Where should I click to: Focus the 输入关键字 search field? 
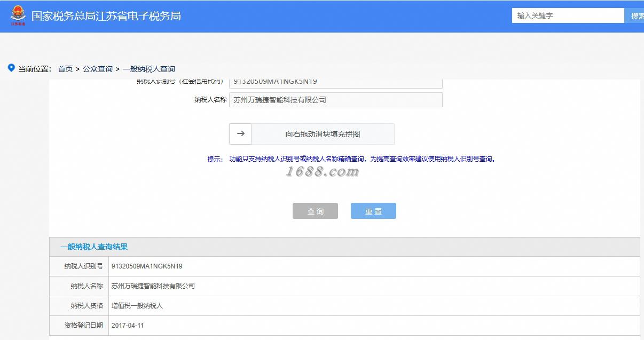point(568,15)
